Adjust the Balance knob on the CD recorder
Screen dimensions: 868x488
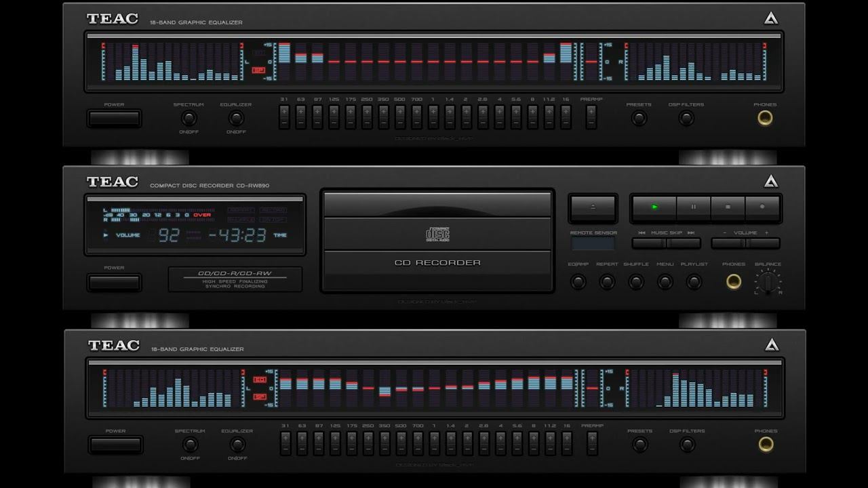(768, 282)
